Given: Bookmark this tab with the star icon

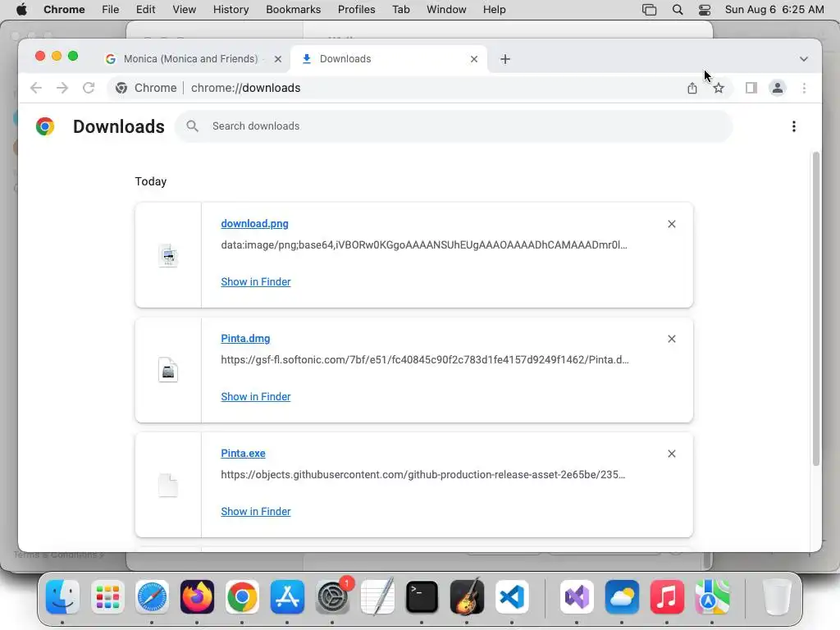Looking at the screenshot, I should 719,88.
